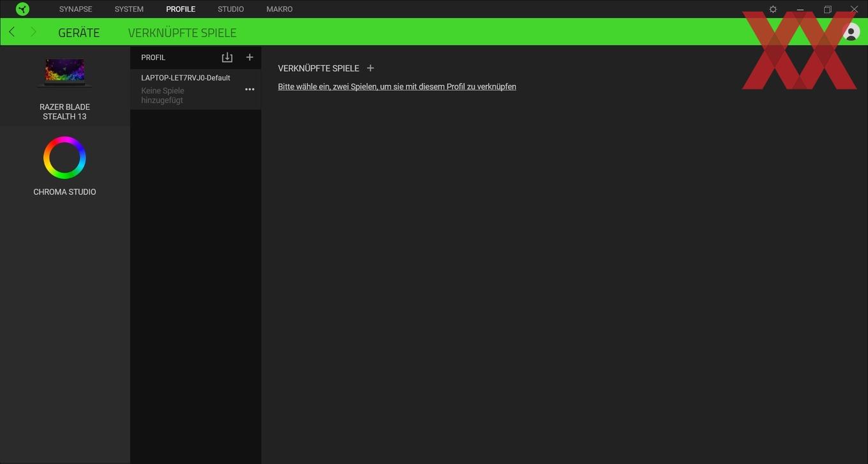Click the link to choose games for profile

coord(397,87)
